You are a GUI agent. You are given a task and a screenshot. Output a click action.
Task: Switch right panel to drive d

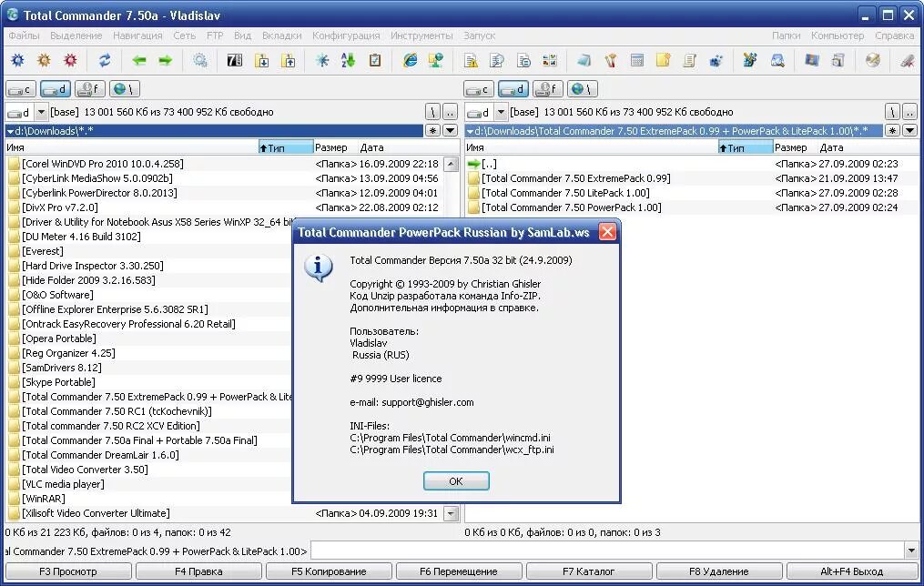513,89
